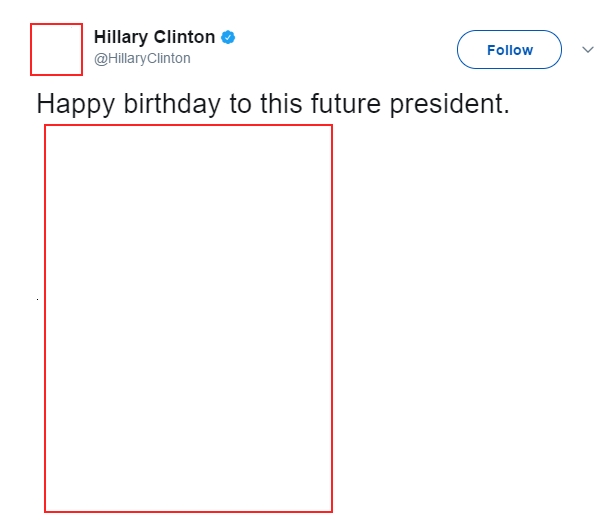Open the large photo below the tweet
The image size is (615, 521).
pyautogui.click(x=188, y=319)
